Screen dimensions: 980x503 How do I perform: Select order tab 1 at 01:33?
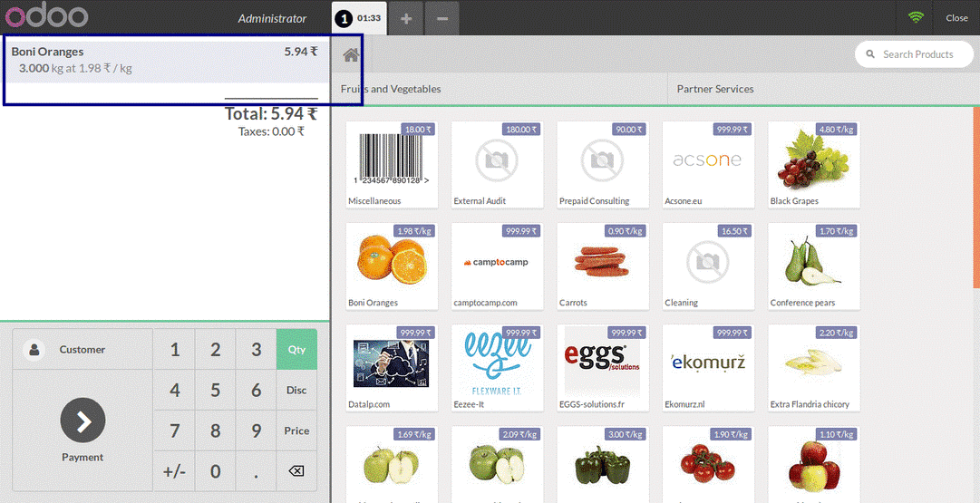359,19
